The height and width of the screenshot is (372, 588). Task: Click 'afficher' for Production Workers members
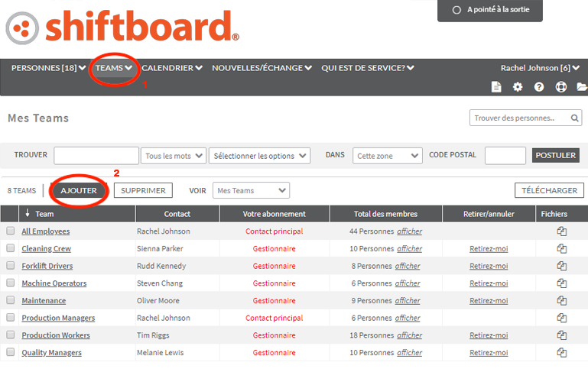point(410,335)
